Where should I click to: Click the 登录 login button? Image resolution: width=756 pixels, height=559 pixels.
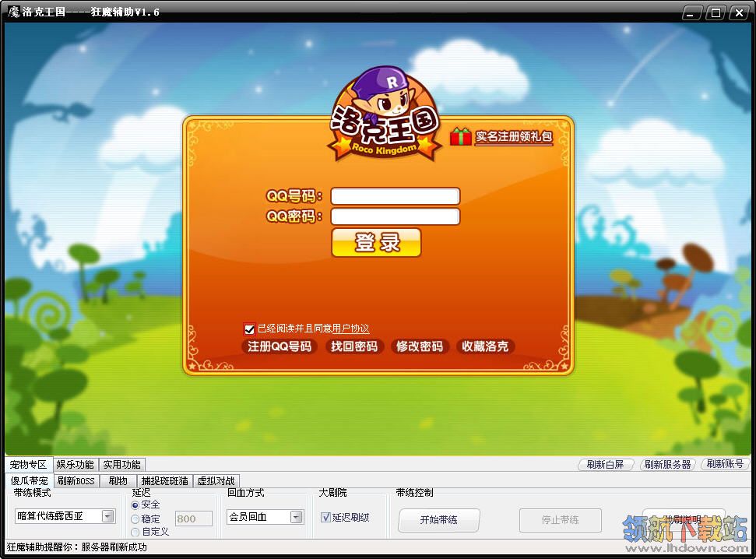[x=376, y=243]
